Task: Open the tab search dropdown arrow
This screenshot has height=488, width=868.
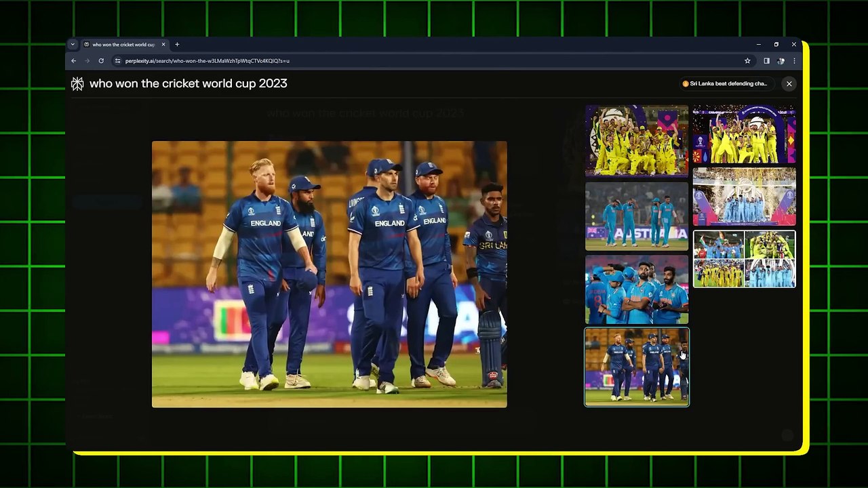Action: coord(73,44)
